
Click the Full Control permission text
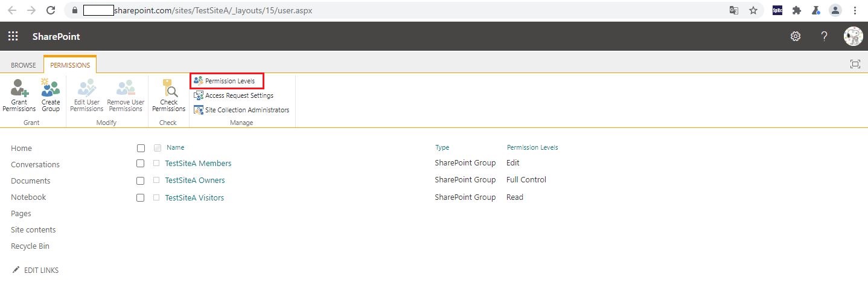pos(526,180)
